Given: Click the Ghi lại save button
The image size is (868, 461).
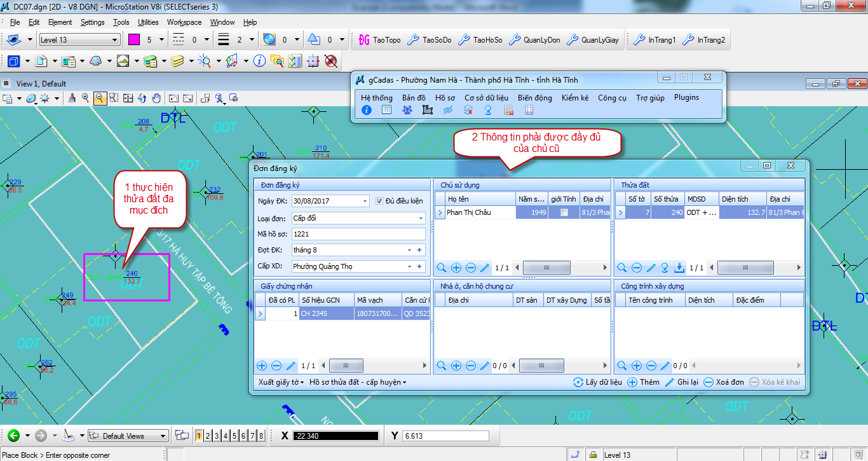Looking at the screenshot, I should point(681,382).
